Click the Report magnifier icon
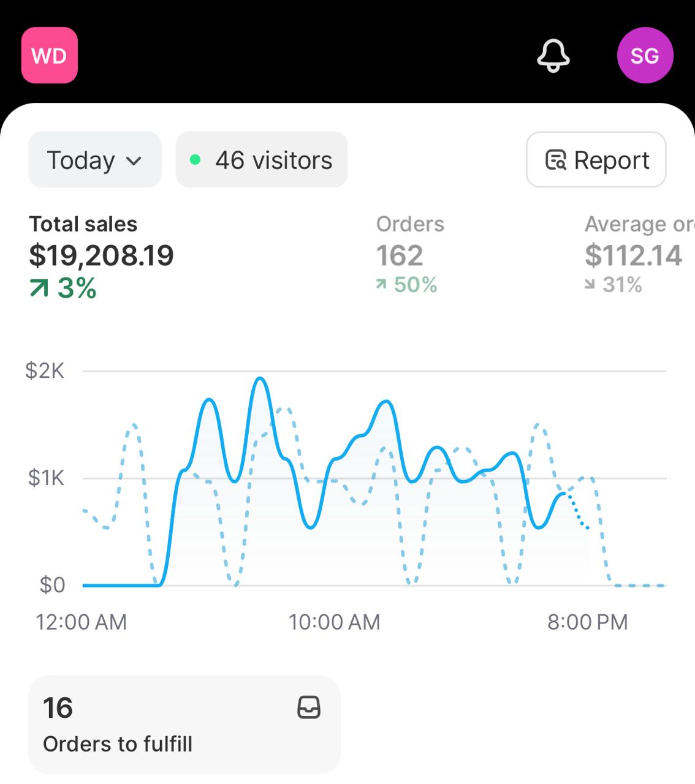The image size is (695, 784). tap(556, 160)
